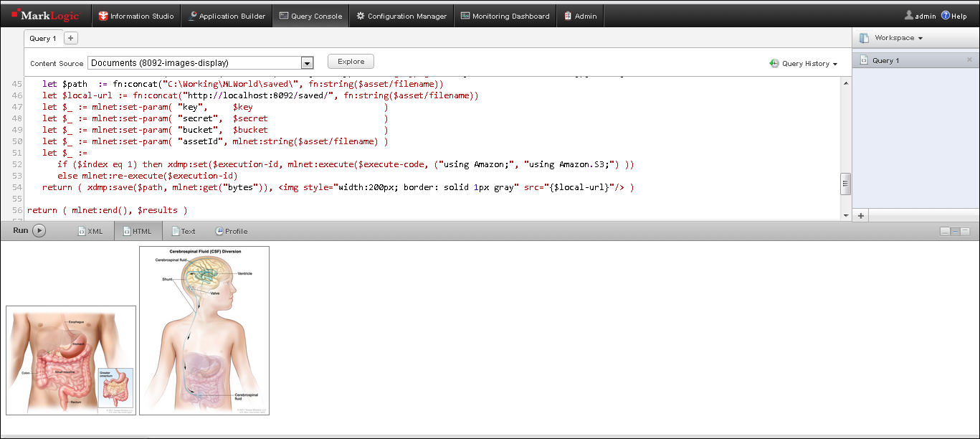Expand the Query History dropdown

803,63
